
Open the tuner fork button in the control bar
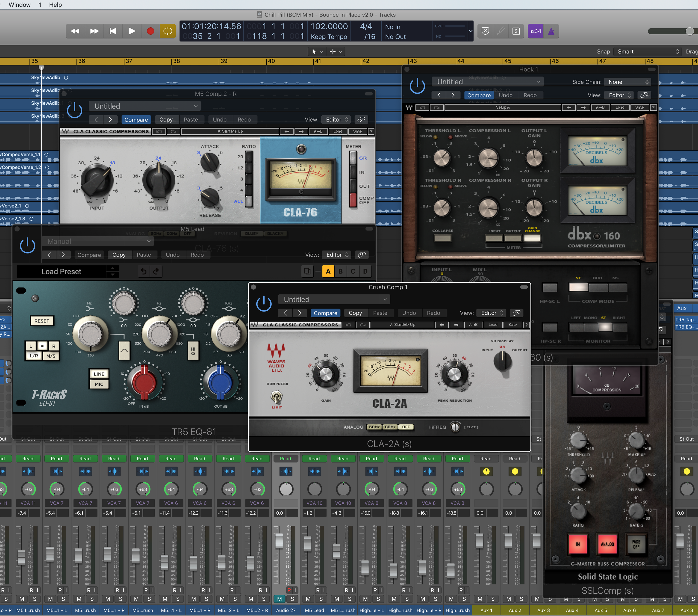[x=501, y=31]
